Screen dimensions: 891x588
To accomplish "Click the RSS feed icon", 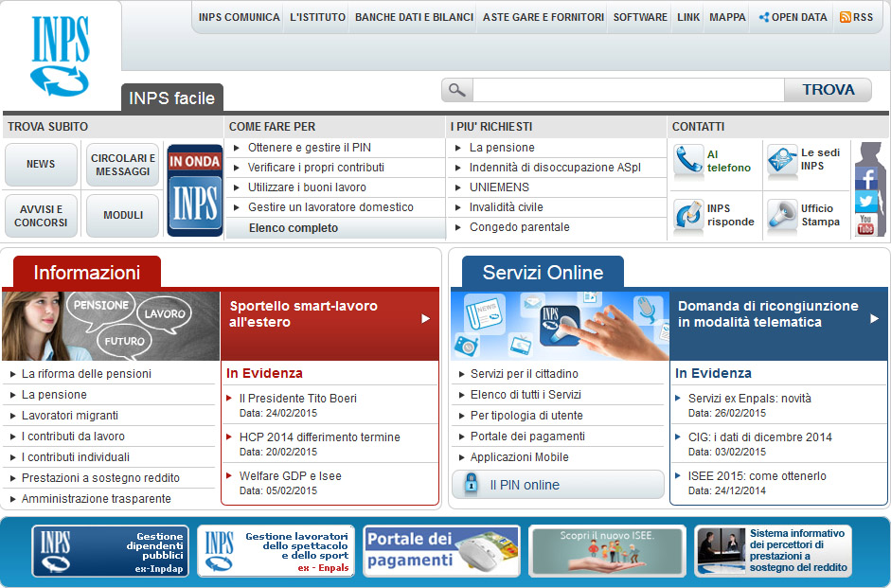I will tap(845, 17).
